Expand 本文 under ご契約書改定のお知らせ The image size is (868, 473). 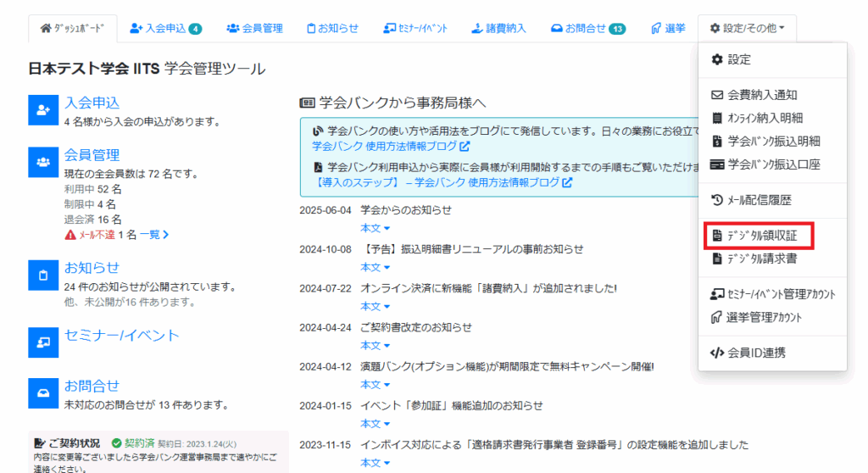375,345
